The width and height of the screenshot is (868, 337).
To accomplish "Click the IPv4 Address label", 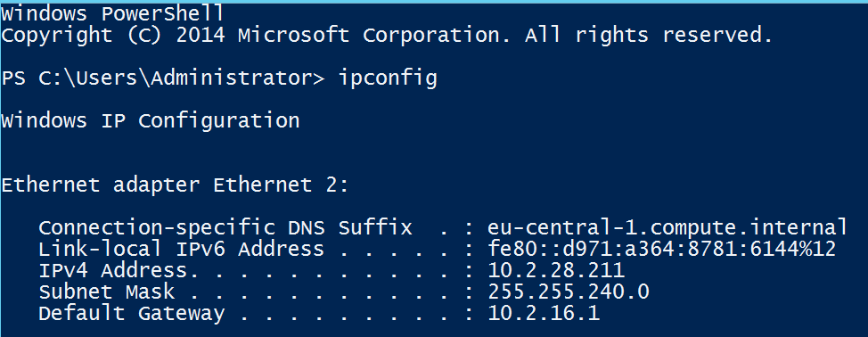I will (x=113, y=271).
